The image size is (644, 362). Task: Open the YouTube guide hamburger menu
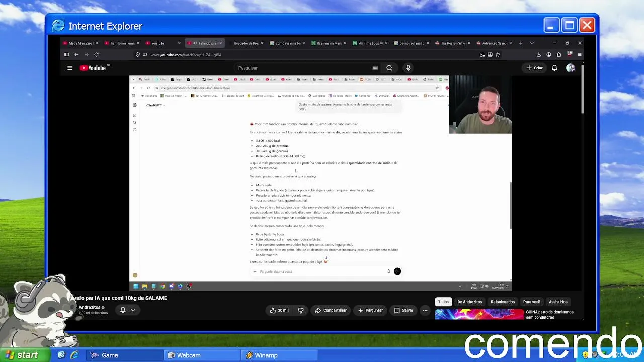[x=70, y=68]
